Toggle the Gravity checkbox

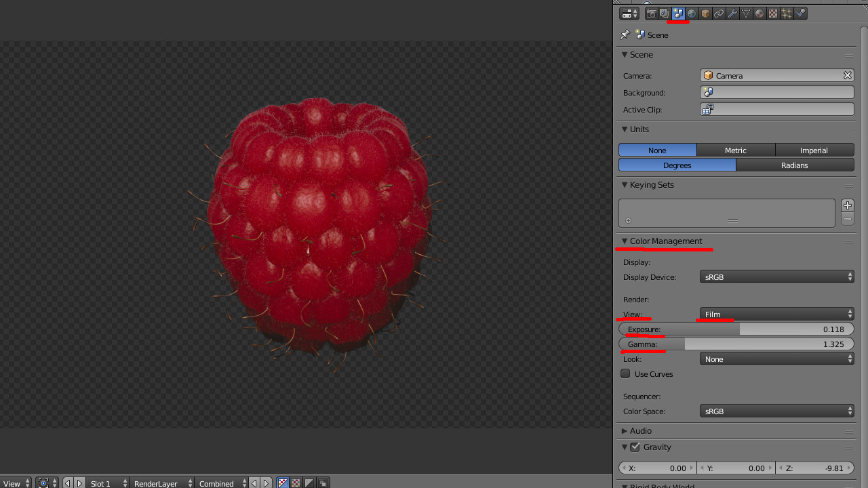[x=635, y=447]
